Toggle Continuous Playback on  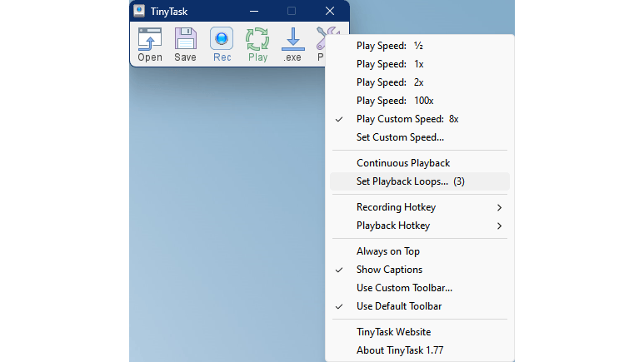tap(403, 163)
